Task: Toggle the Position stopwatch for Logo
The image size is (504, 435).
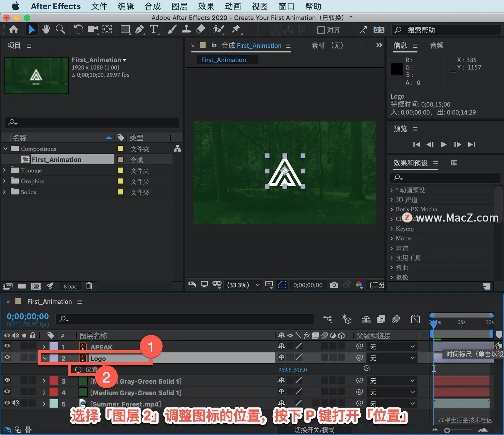Action: [x=78, y=370]
